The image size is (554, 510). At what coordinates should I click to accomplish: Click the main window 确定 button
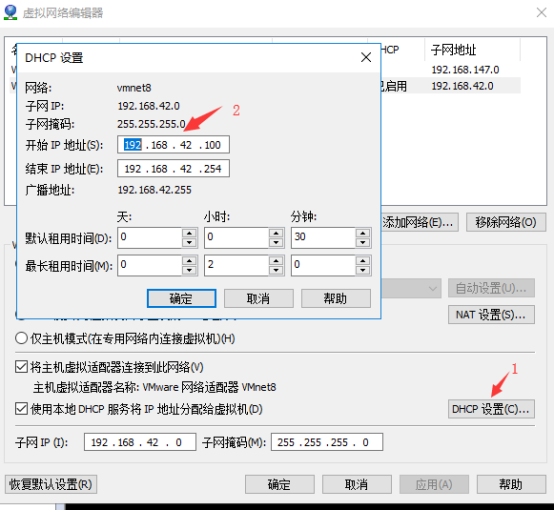(279, 484)
